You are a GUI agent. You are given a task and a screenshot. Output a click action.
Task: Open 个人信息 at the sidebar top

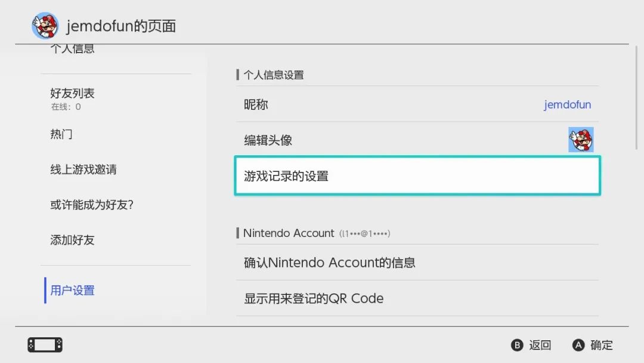(72, 48)
